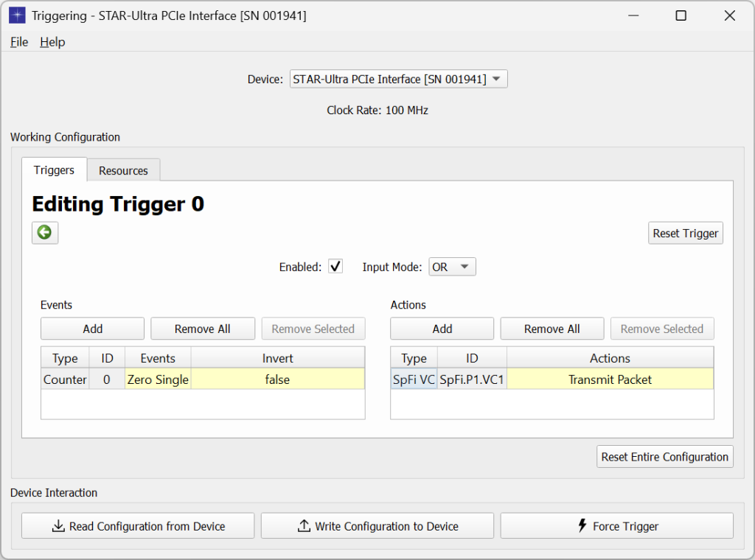The height and width of the screenshot is (560, 755).
Task: Click the false Invert cell in the Events table
Action: (x=278, y=379)
